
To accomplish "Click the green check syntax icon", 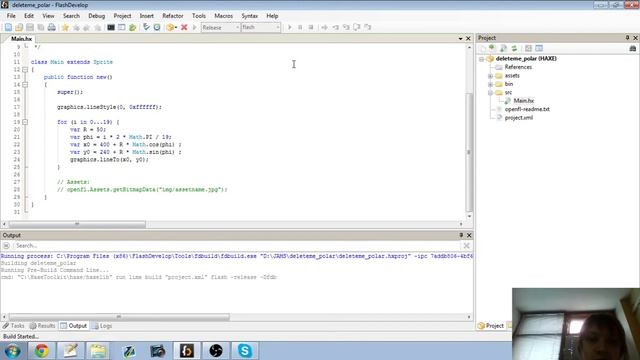I will (x=146, y=27).
